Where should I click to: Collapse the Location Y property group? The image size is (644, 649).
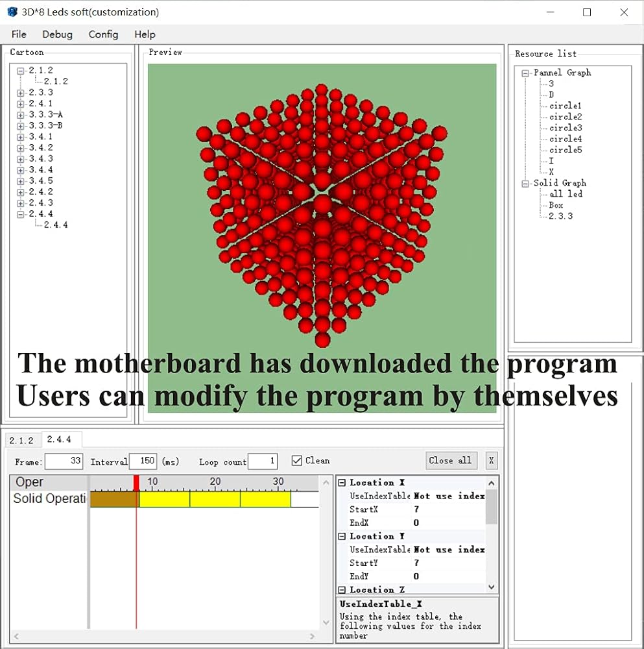coord(342,537)
